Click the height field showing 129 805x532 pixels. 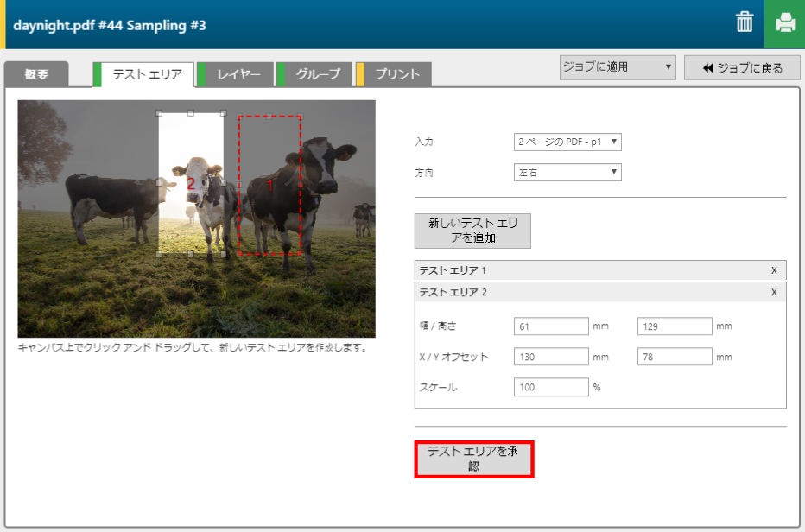pos(675,326)
